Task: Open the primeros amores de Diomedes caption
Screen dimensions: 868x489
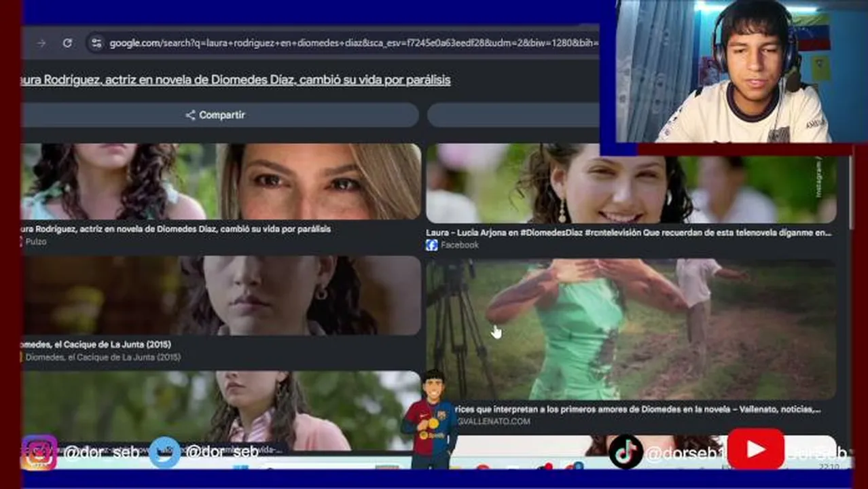Action: tap(638, 410)
